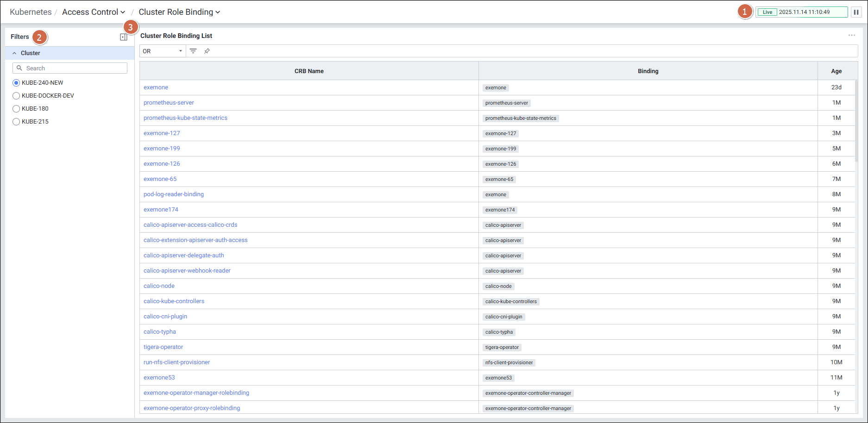Sort the table by Age column
868x423 pixels.
point(836,71)
